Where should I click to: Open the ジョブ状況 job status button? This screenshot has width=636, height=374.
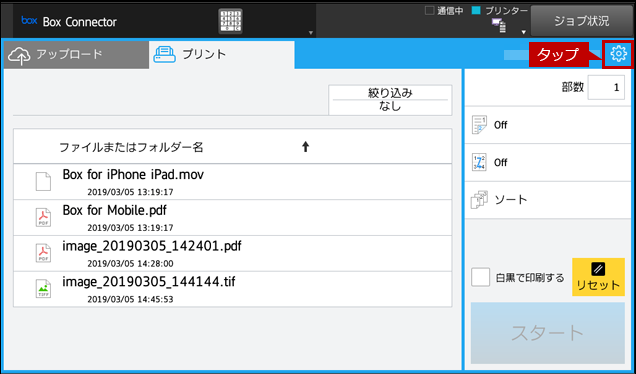[582, 21]
